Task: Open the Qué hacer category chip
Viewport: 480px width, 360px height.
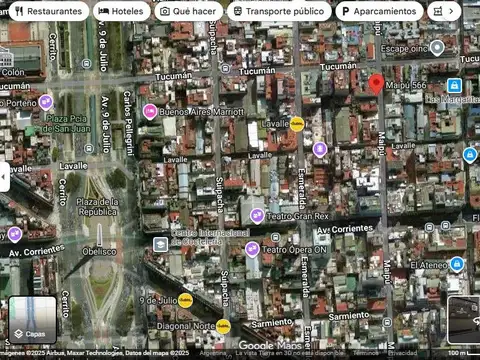Action: (188, 11)
